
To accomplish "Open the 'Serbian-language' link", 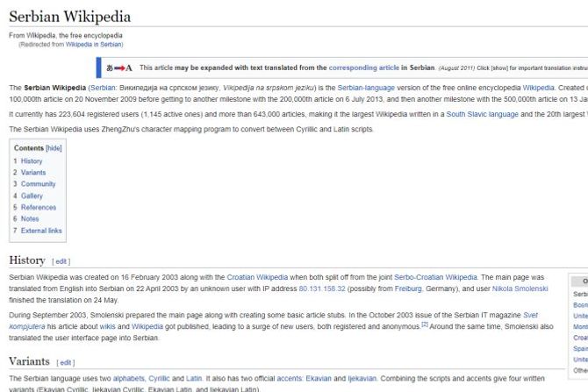I will [366, 88].
